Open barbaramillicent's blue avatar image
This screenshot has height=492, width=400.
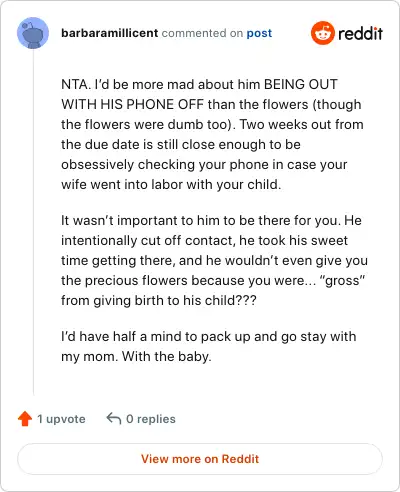tap(33, 33)
